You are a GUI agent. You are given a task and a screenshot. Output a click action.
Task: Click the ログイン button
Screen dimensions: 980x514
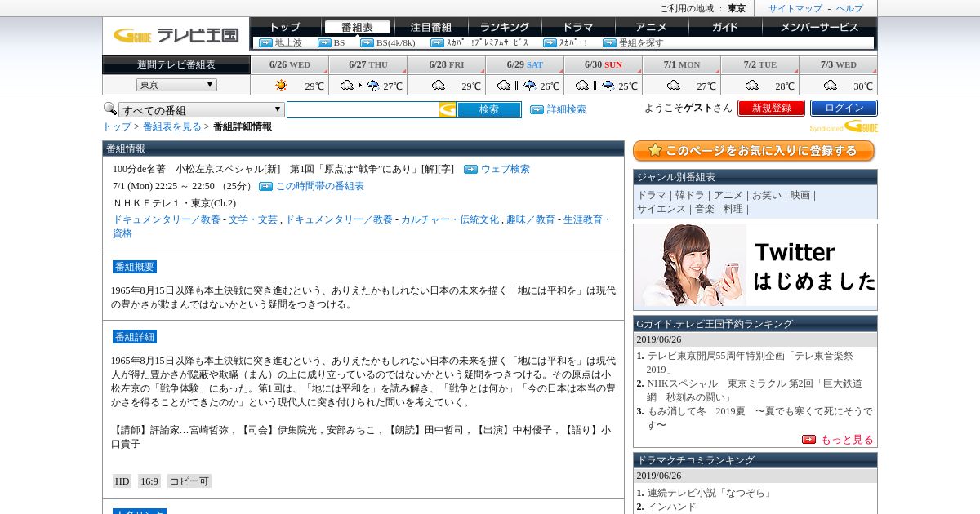point(844,108)
